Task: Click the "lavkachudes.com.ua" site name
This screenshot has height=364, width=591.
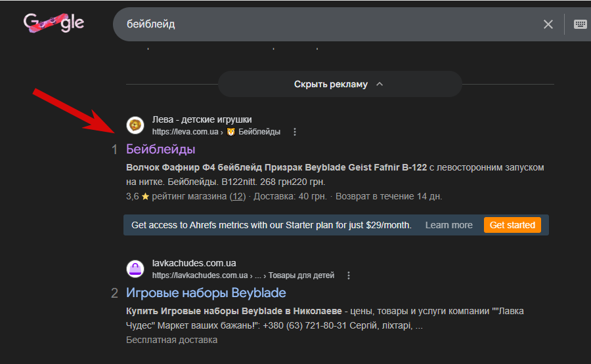Action: coord(194,263)
